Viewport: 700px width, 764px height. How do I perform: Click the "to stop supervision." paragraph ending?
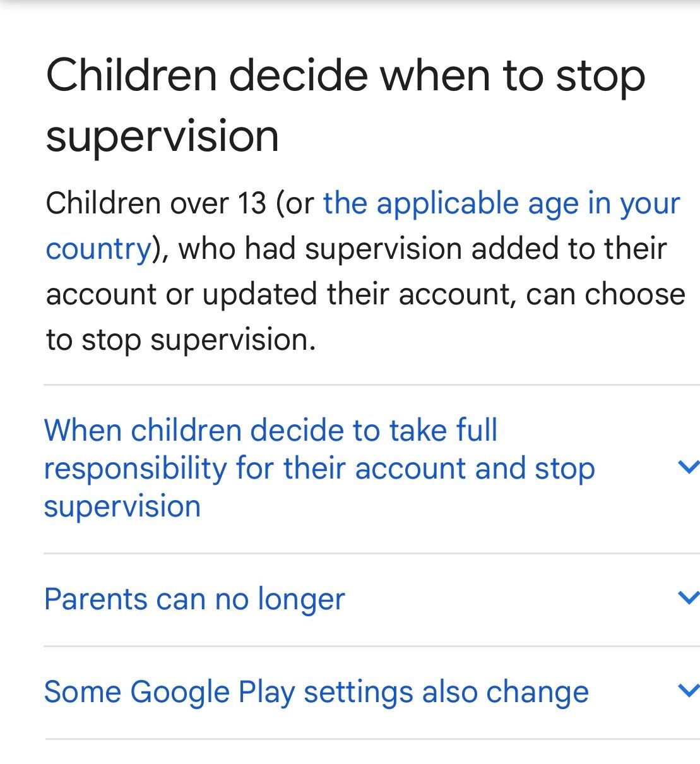click(181, 340)
